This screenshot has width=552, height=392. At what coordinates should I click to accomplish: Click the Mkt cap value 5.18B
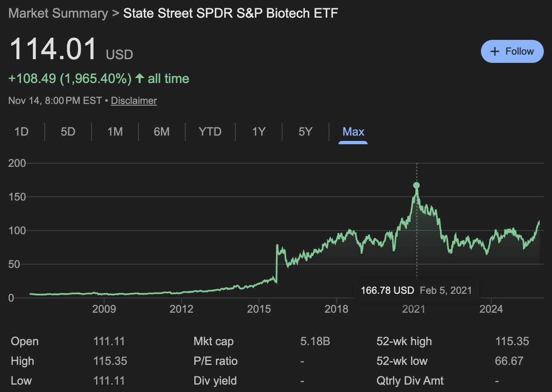point(315,341)
